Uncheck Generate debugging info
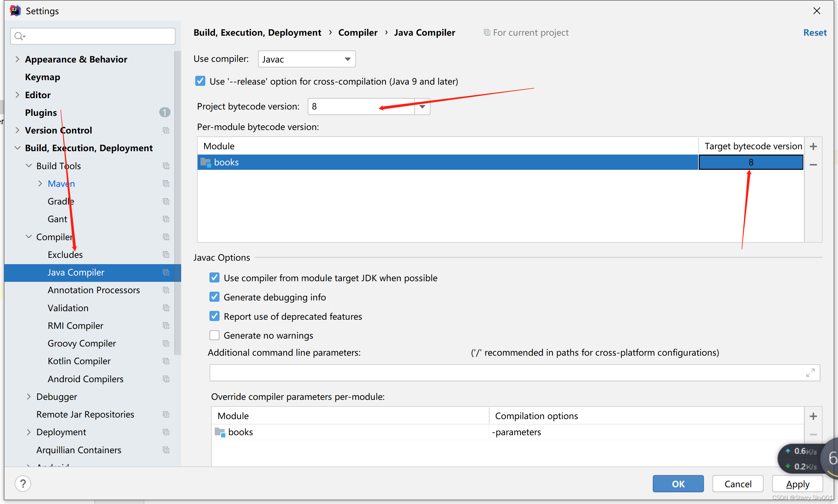838x504 pixels. coord(214,297)
